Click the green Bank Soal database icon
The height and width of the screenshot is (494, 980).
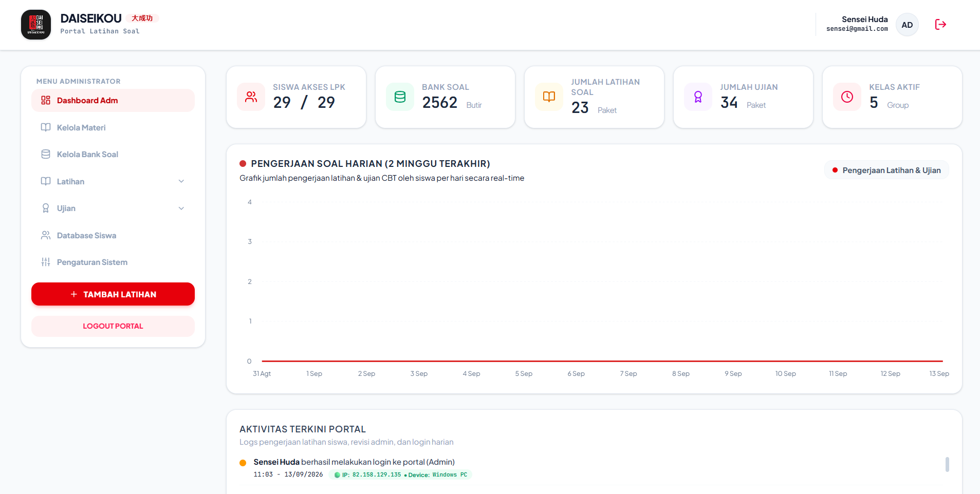pyautogui.click(x=400, y=97)
